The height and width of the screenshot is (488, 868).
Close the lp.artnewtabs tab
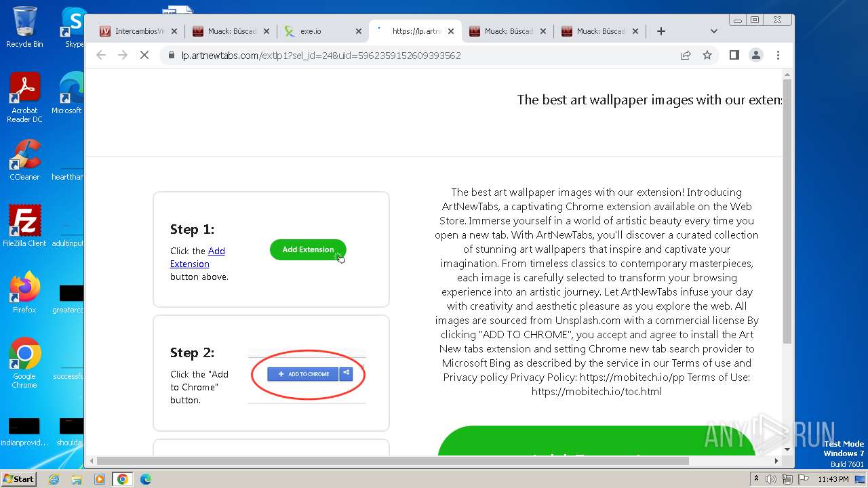[451, 31]
